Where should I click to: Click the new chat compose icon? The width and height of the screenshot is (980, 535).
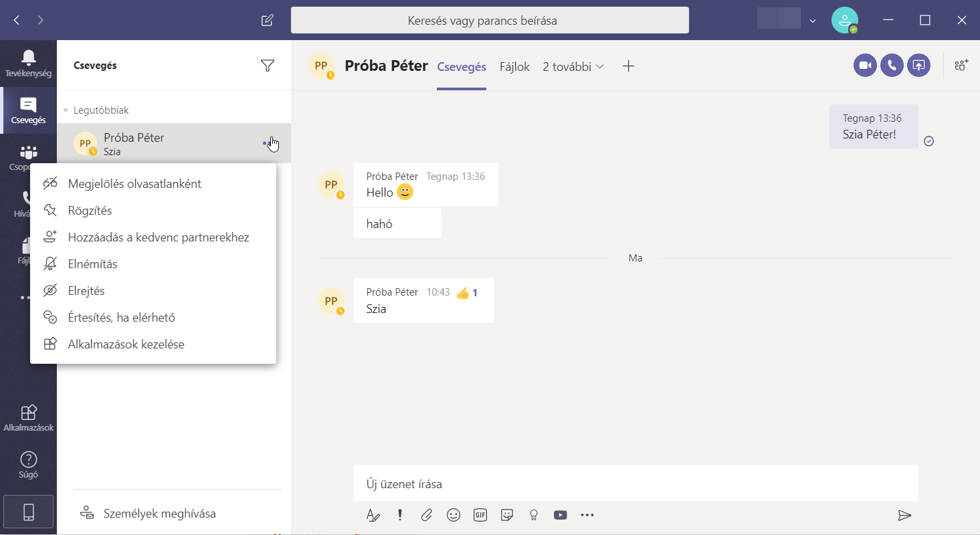[x=268, y=20]
